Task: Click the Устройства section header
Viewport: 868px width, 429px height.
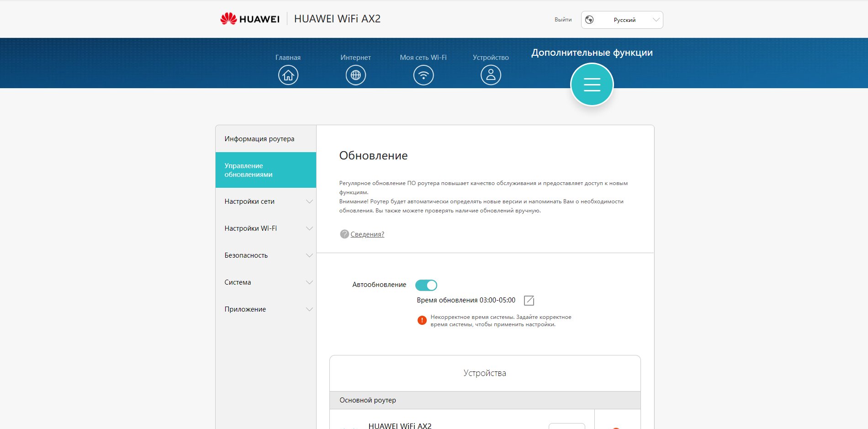Action: (x=485, y=373)
